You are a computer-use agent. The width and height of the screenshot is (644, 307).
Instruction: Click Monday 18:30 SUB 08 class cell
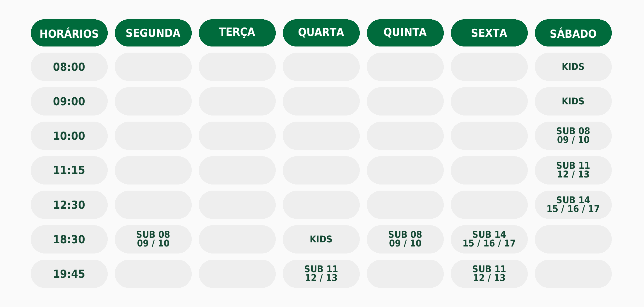coord(153,239)
